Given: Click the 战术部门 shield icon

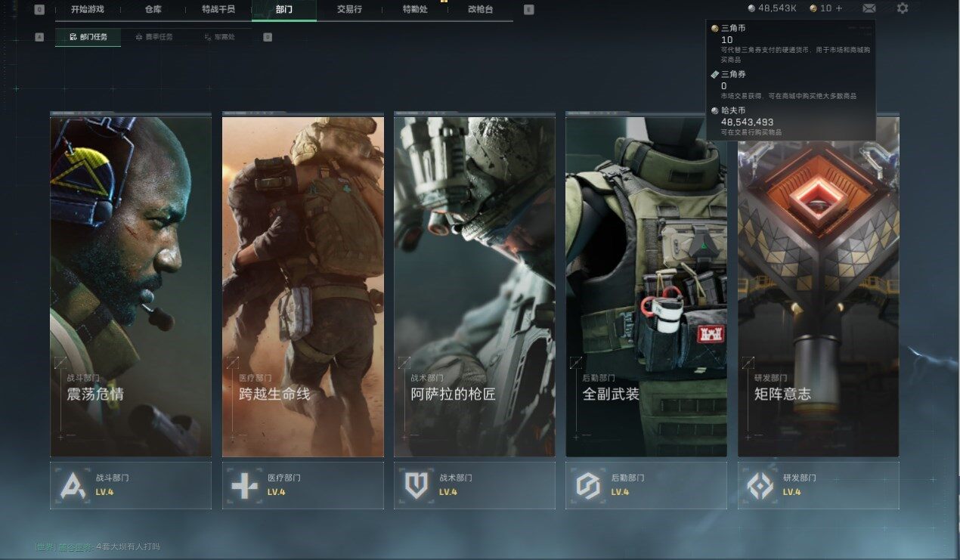Looking at the screenshot, I should (416, 485).
